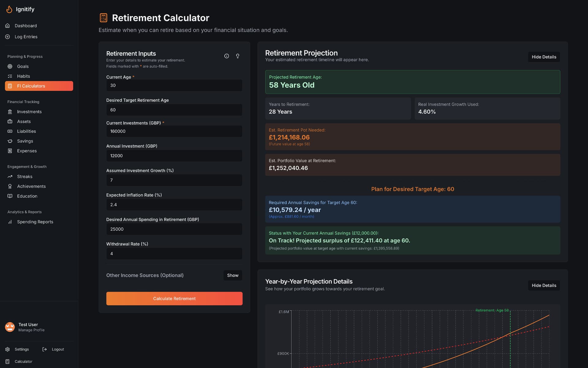Viewport: 588px width, 368px height.
Task: Click the lightbulb tips icon
Action: [x=238, y=56]
